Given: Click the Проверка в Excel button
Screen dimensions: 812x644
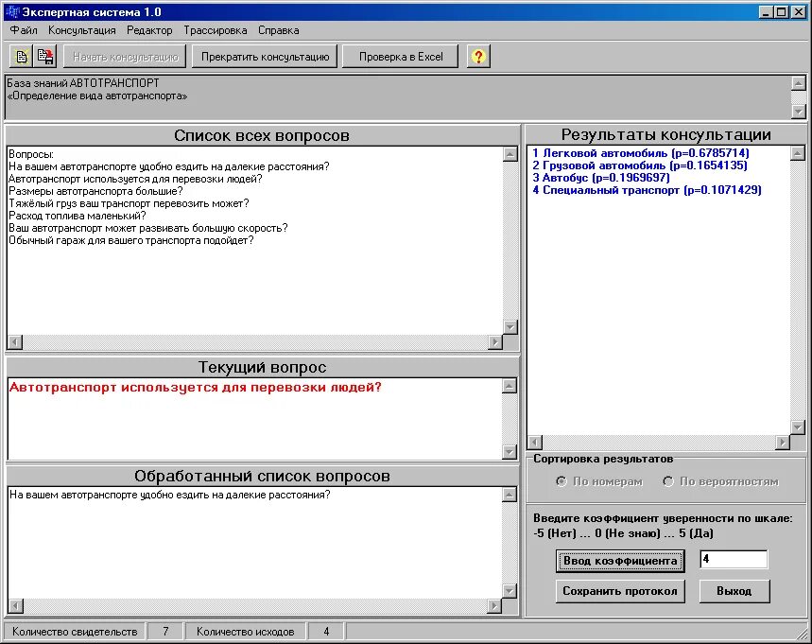Looking at the screenshot, I should [x=401, y=57].
